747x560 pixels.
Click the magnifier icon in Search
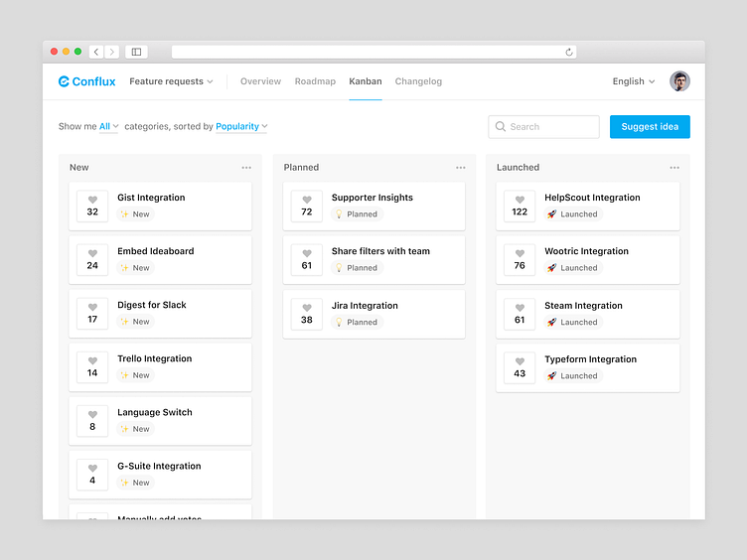(501, 126)
